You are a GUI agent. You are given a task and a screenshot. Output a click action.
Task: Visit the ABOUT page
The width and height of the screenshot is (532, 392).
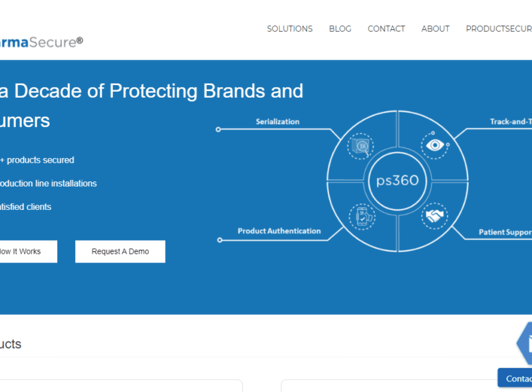[436, 29]
